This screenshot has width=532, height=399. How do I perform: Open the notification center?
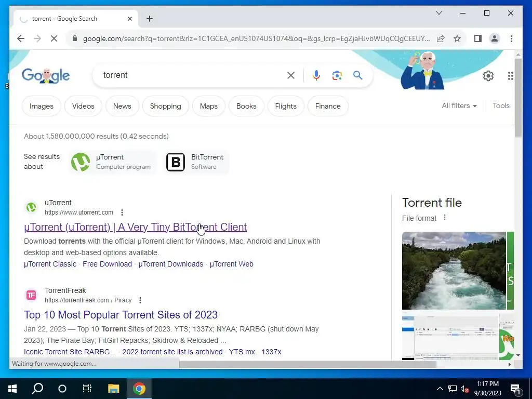515,389
